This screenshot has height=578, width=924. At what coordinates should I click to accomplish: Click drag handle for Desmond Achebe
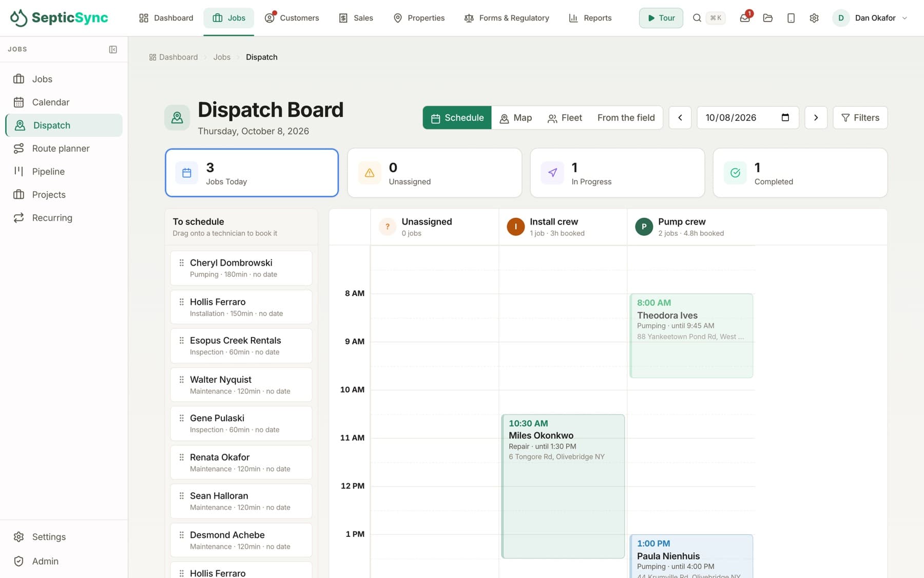click(x=181, y=534)
